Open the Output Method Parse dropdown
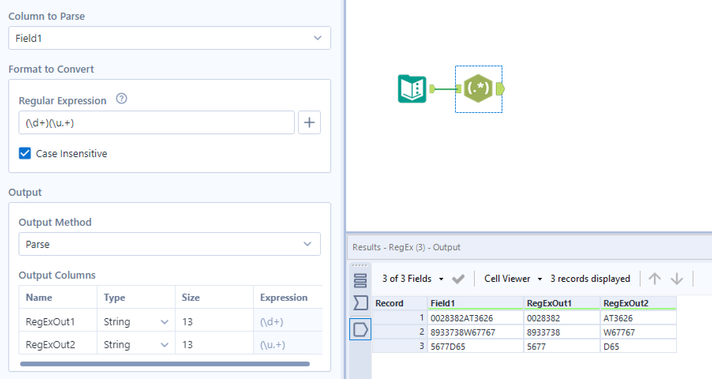This screenshot has height=379, width=712. [169, 244]
